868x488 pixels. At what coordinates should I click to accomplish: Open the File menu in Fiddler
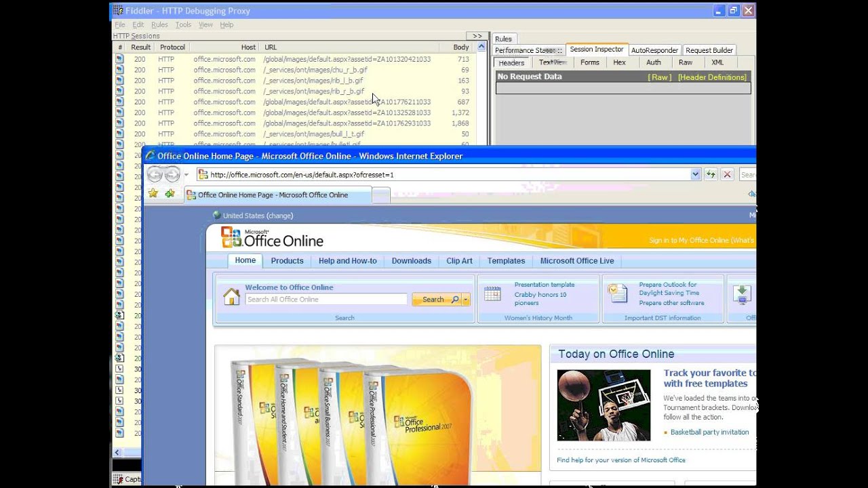click(120, 24)
